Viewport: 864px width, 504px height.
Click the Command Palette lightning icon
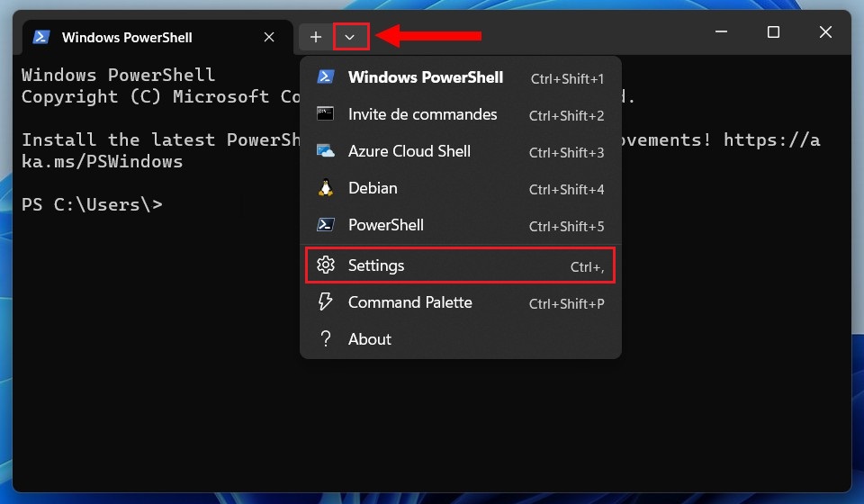pos(326,301)
